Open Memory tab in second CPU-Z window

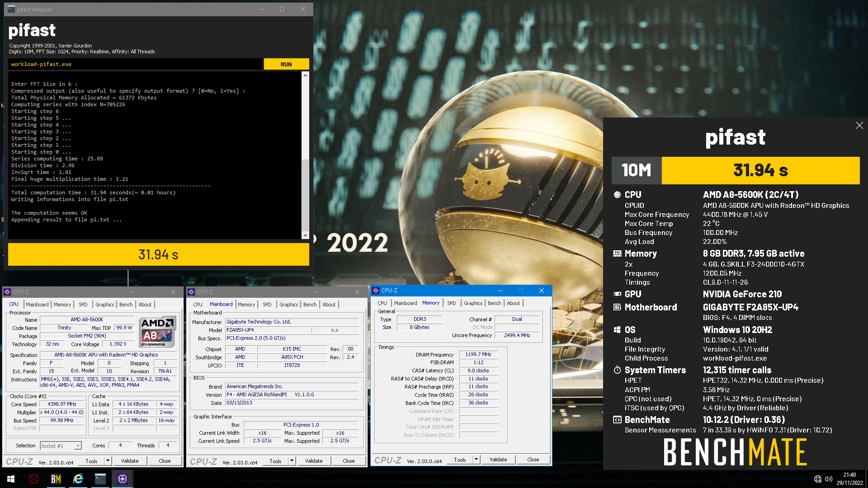246,305
